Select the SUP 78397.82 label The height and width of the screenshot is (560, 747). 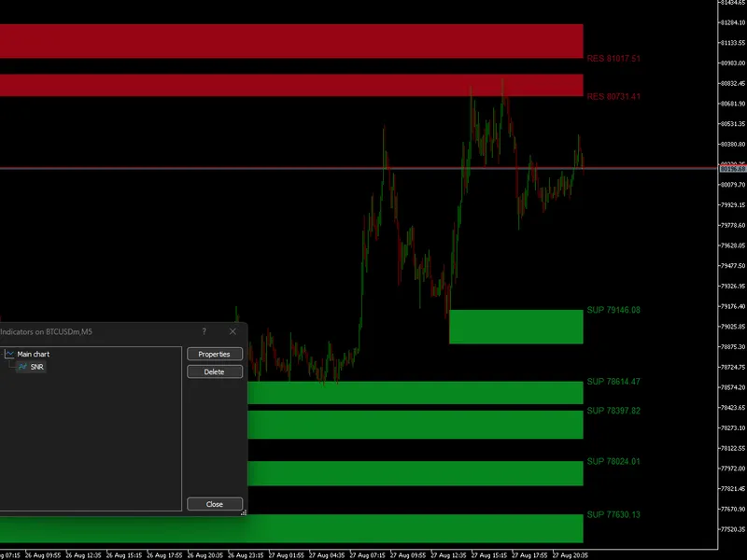pos(613,411)
